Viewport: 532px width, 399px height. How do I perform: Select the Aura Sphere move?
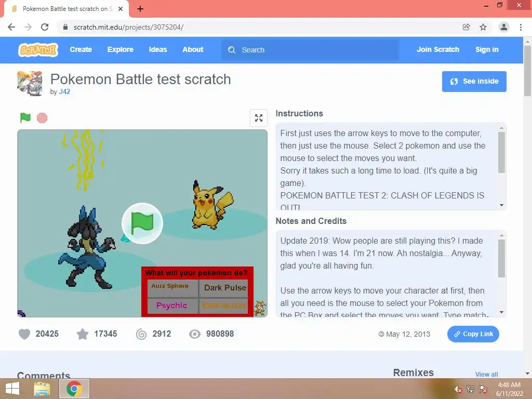coord(172,288)
